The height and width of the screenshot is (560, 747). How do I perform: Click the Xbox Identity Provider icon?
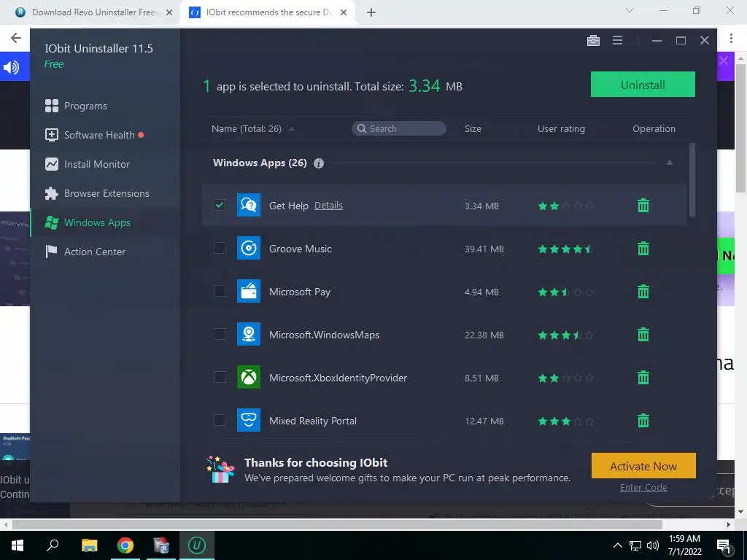[249, 377]
